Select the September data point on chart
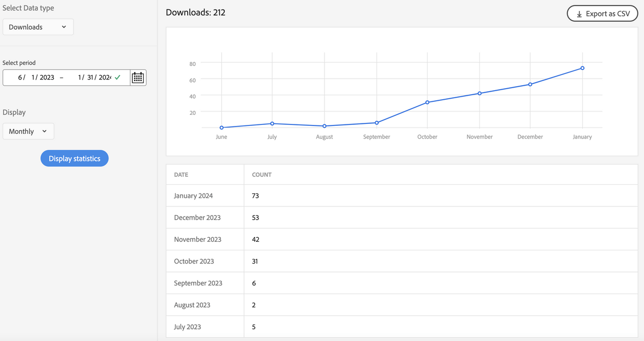 coord(377,123)
